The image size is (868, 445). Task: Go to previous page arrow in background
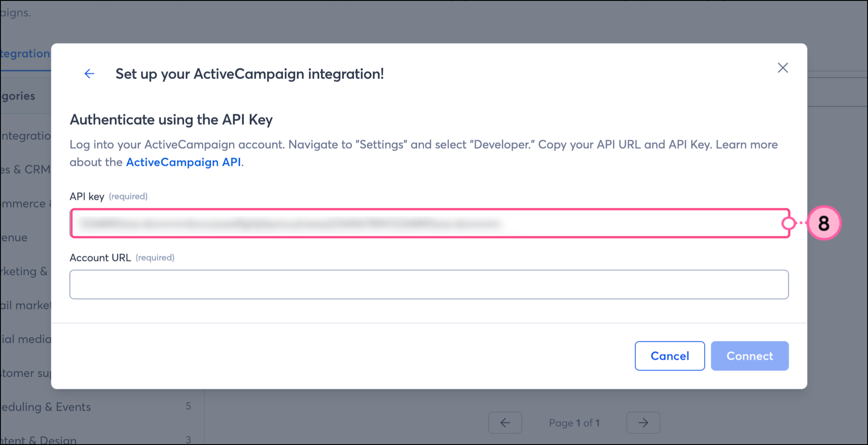(505, 422)
